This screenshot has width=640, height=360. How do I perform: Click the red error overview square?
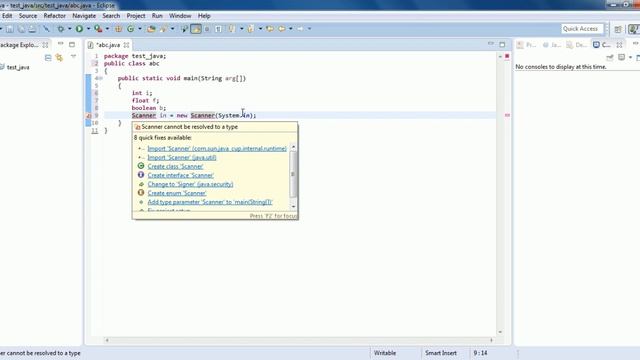507,56
